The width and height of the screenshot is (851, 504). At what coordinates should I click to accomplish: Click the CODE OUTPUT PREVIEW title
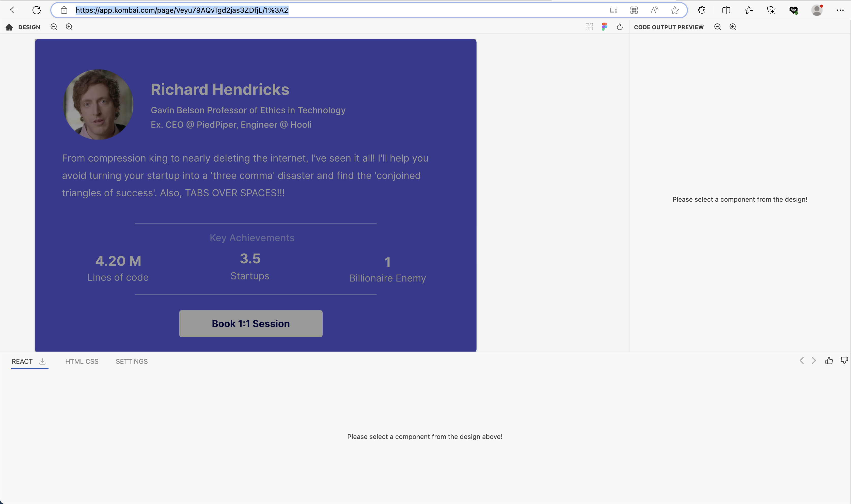click(669, 27)
